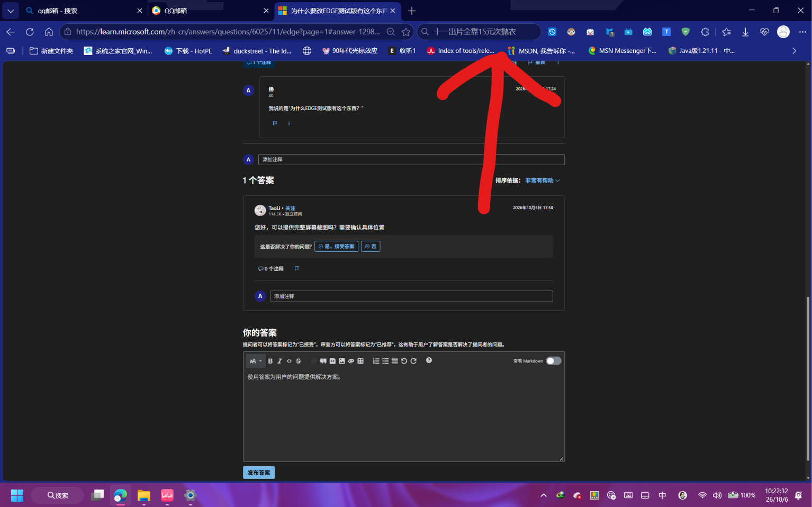Open 下载 - HotPE bookmark
812x507 pixels.
tap(188, 51)
